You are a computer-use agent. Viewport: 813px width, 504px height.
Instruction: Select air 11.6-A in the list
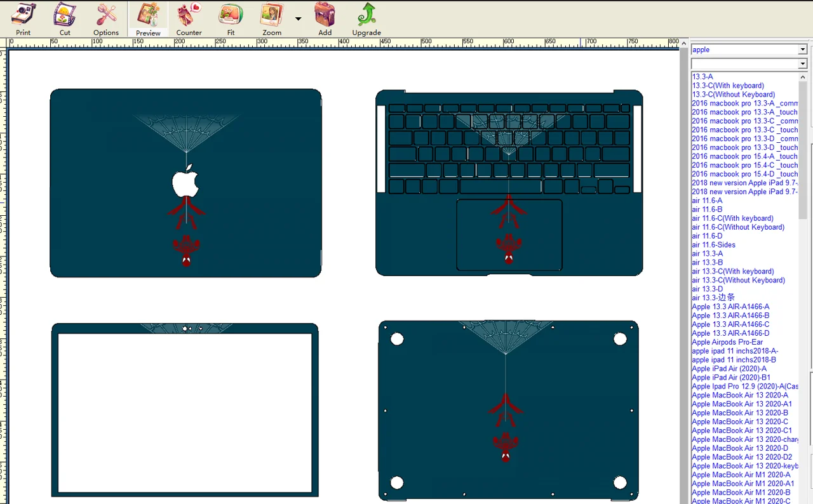[707, 201]
